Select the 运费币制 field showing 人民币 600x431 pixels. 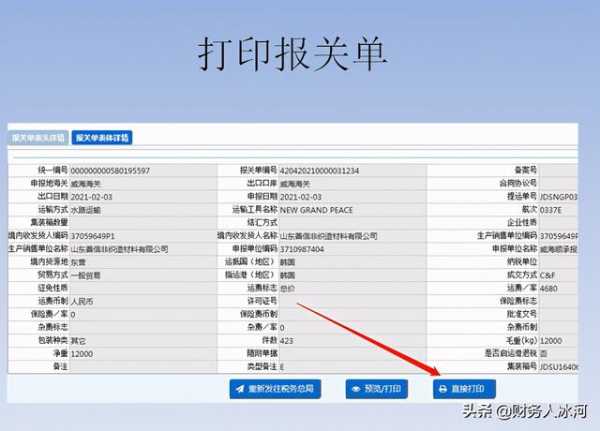[140, 301]
